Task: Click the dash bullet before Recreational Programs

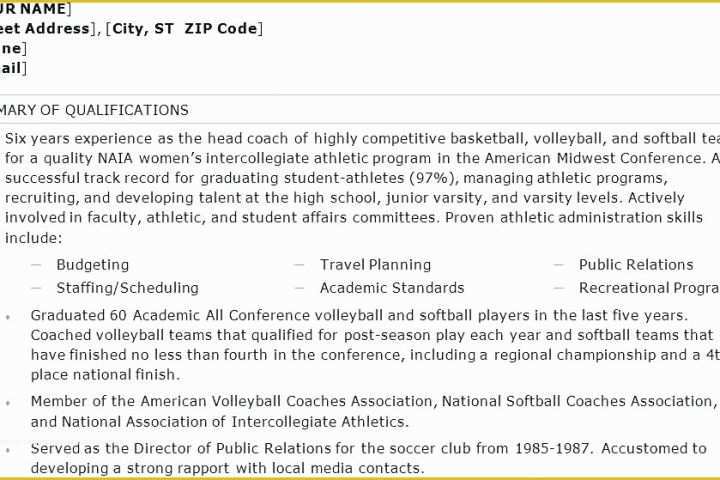Action: click(559, 288)
